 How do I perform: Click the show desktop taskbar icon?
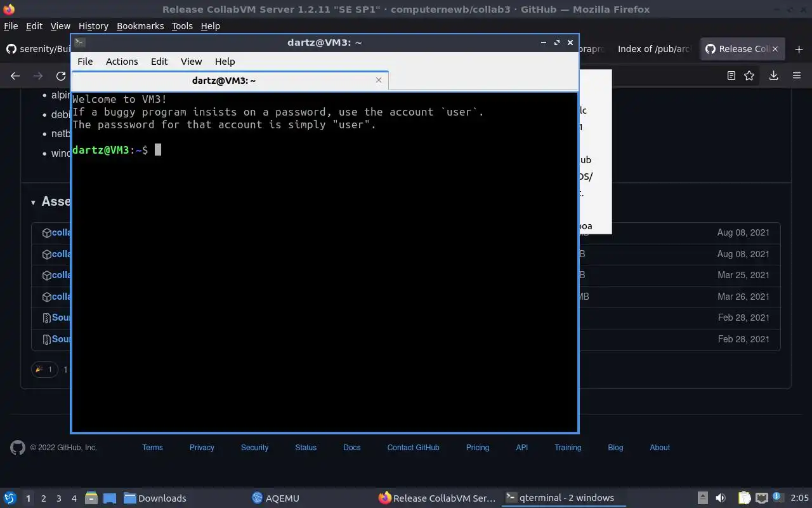click(x=109, y=498)
